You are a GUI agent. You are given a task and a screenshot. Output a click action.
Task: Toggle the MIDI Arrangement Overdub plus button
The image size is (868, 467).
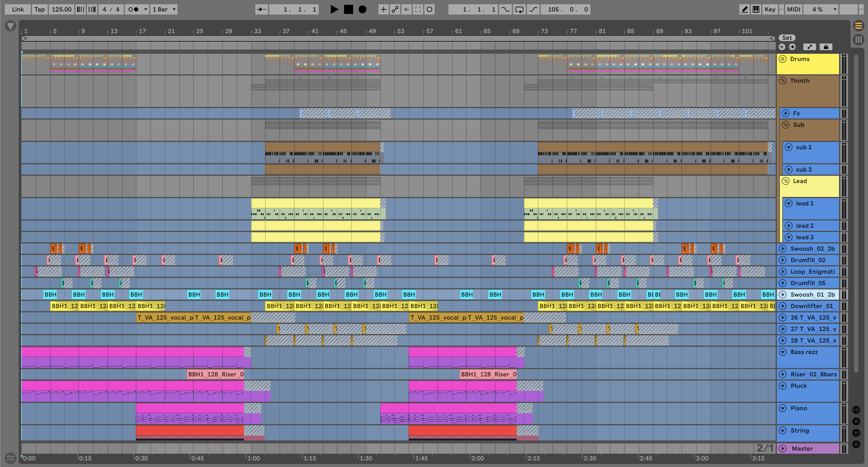coord(383,9)
